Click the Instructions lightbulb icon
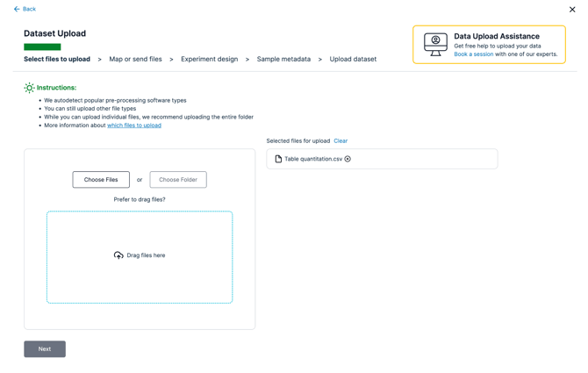This screenshot has width=588, height=373. pos(29,88)
